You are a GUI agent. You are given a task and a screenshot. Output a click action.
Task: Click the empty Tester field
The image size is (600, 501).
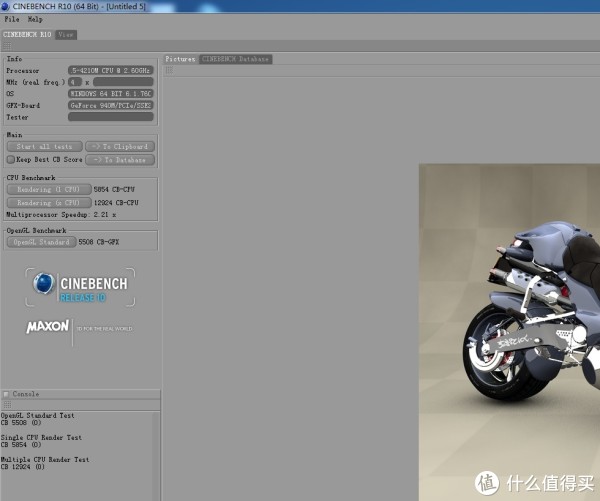(111, 117)
